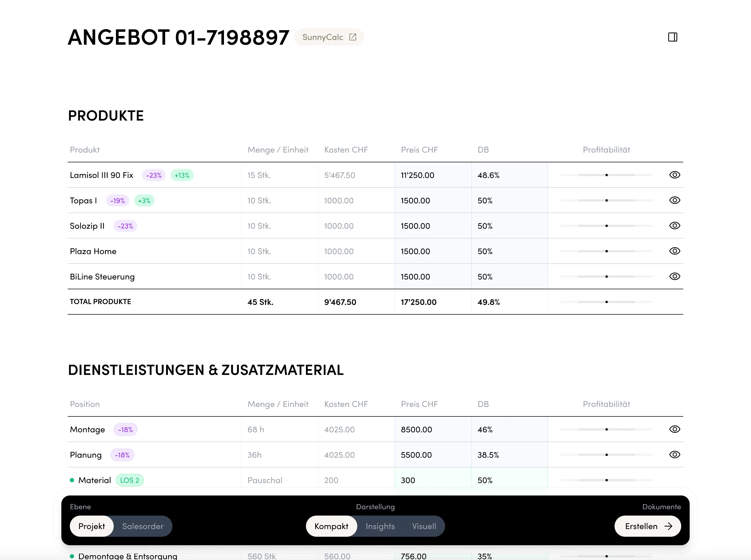Viewport: 751px width, 560px height.
Task: Click the green dot beside Material
Action: coord(72,480)
